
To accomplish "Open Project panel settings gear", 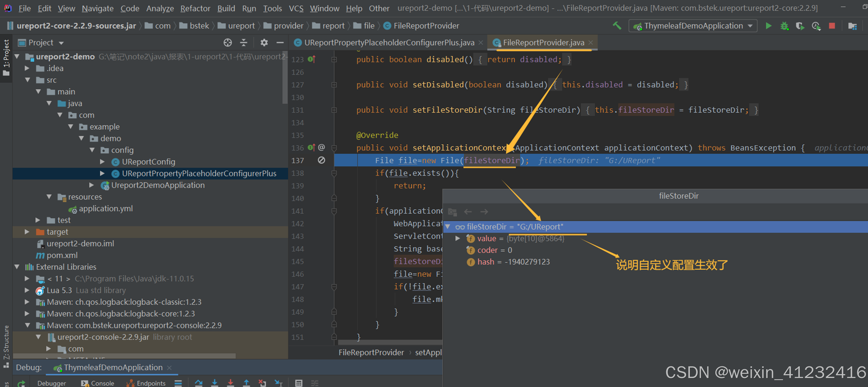I will (264, 42).
